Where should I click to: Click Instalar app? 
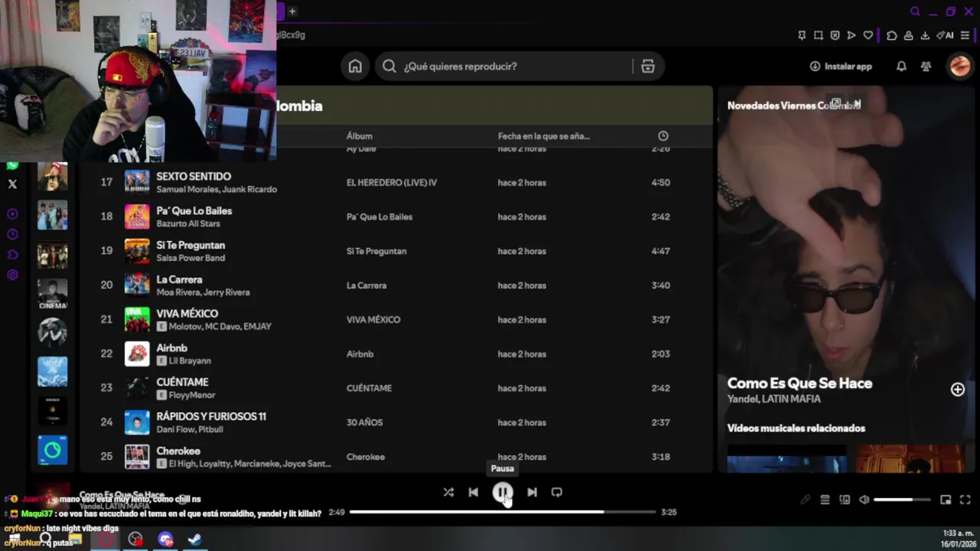(841, 67)
